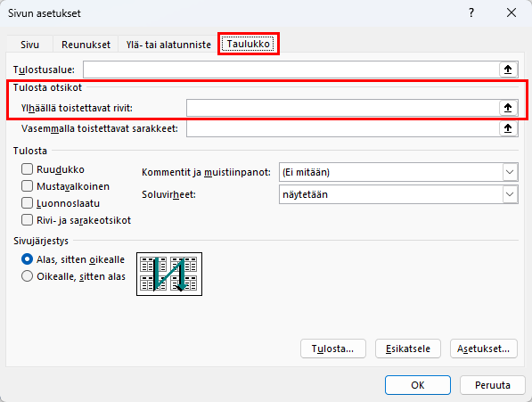The image size is (532, 402).
Task: Confirm settings with the OK button
Action: point(418,385)
